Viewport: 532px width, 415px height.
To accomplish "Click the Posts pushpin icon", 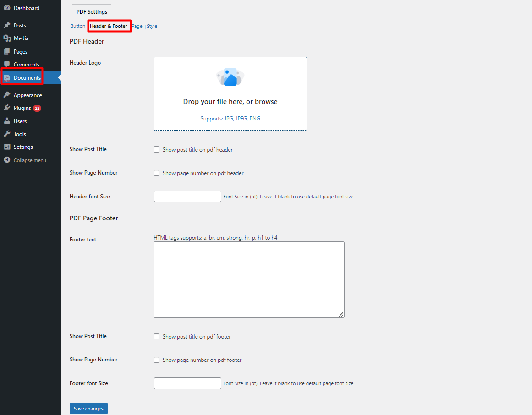I will coord(7,26).
